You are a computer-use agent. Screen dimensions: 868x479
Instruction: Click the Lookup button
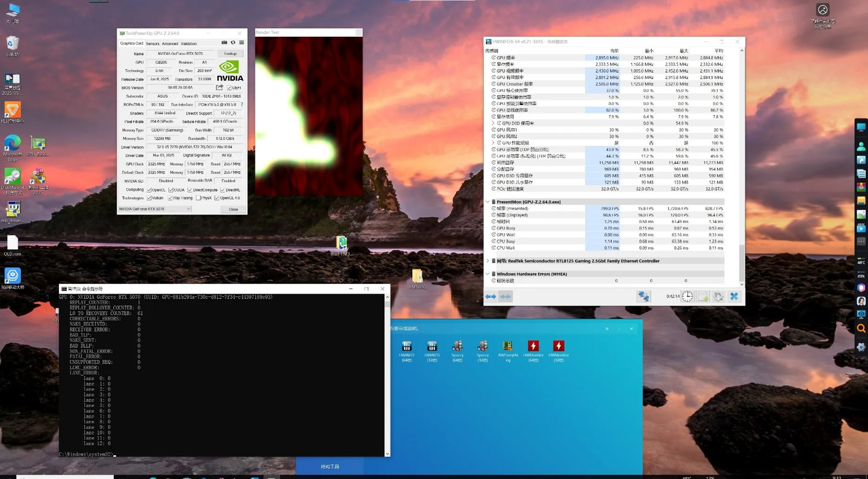point(230,54)
